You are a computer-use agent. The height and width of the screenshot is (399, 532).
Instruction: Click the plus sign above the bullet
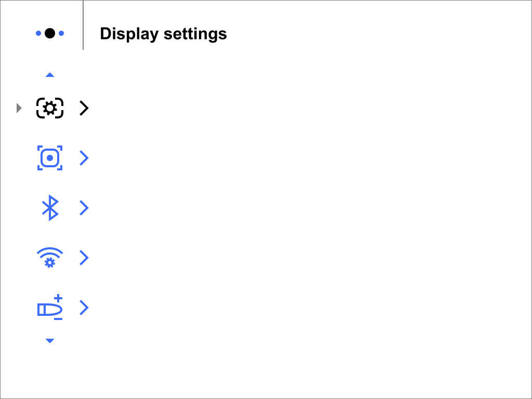tap(58, 298)
